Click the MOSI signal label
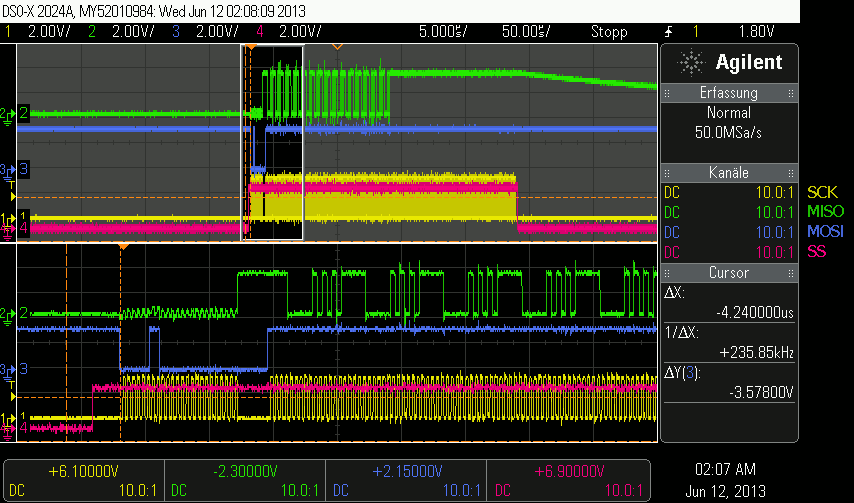This screenshot has width=854, height=503. tap(826, 231)
